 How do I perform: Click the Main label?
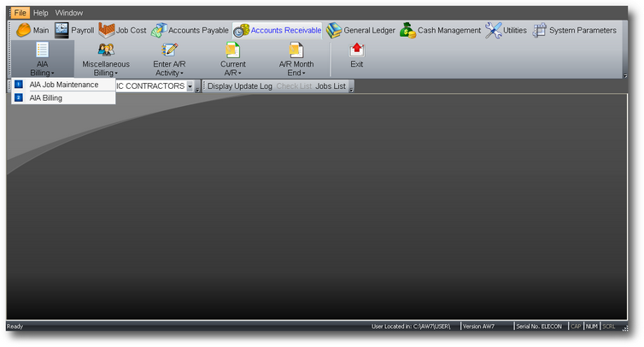(41, 31)
